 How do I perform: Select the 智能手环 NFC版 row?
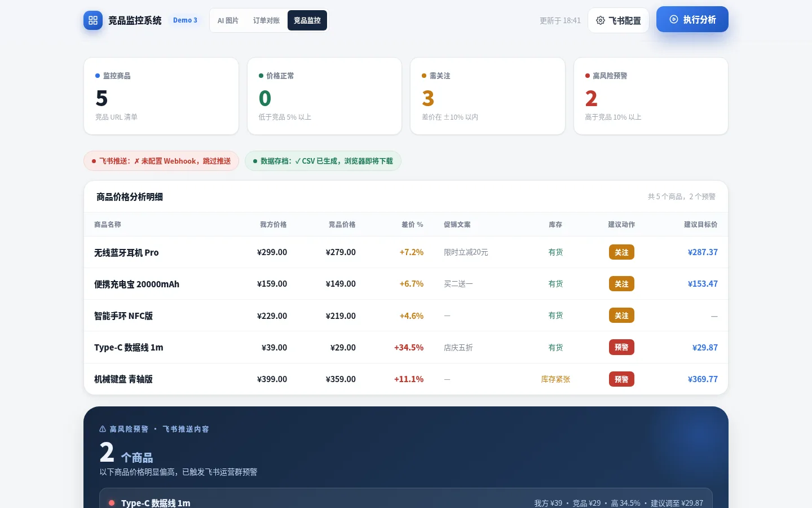coord(406,316)
